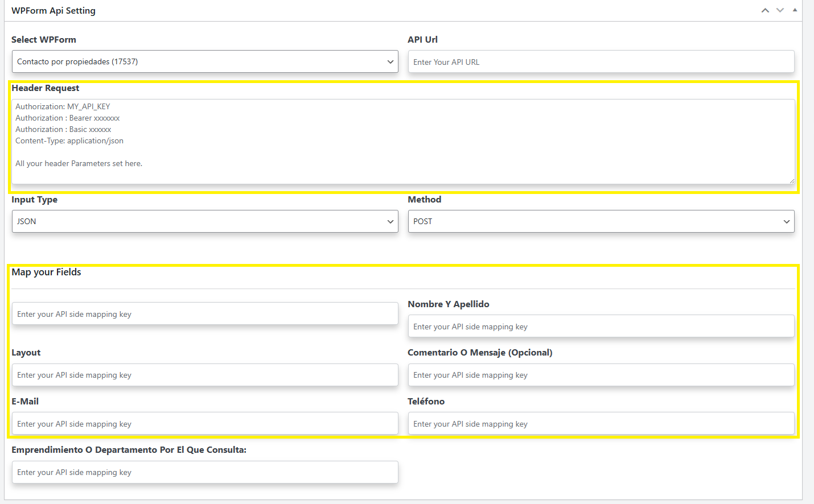This screenshot has width=814, height=504.
Task: Focus the API Url input field
Action: pos(601,62)
